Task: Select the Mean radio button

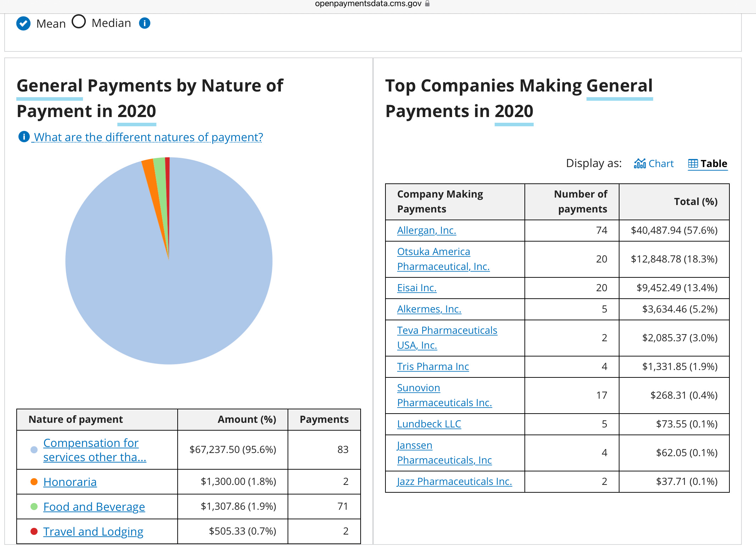Action: coord(23,23)
